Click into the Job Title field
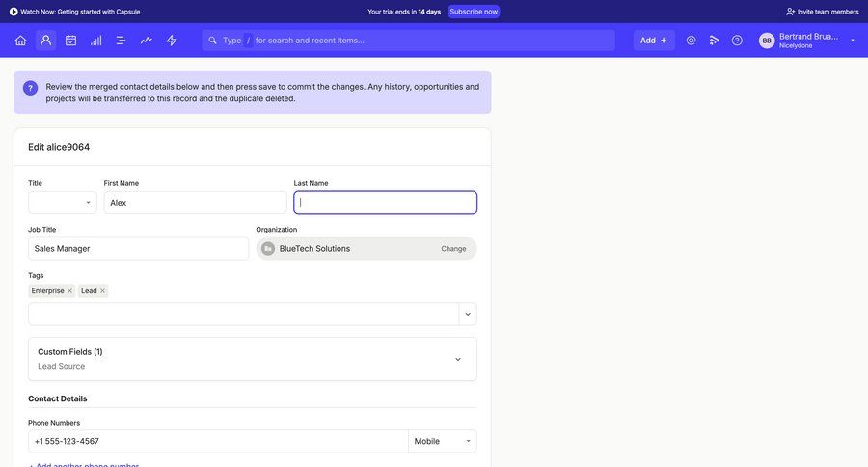This screenshot has height=467, width=868. point(138,249)
